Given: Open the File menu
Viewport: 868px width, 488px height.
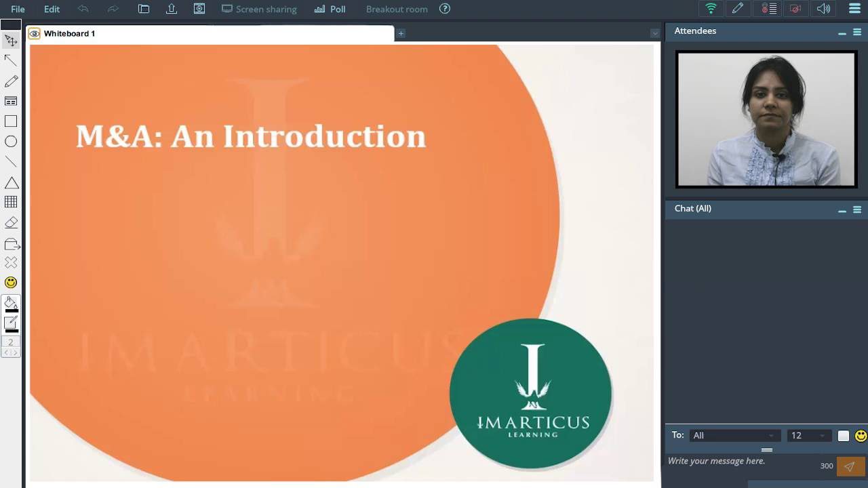Looking at the screenshot, I should click(18, 9).
